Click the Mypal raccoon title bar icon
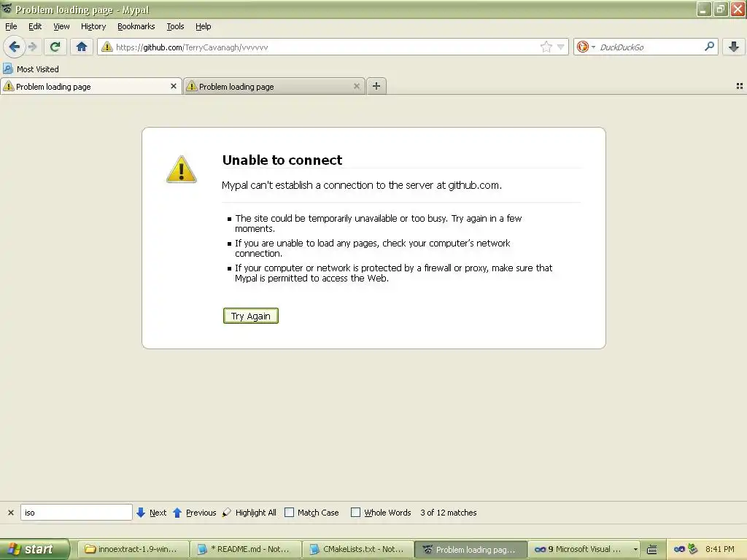The width and height of the screenshot is (747, 560). click(7, 9)
